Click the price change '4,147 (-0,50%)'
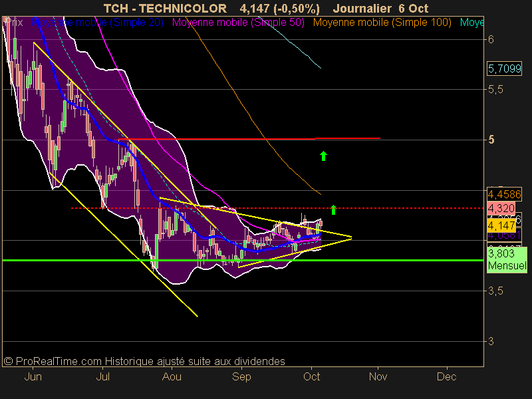The image size is (532, 399). [279, 8]
